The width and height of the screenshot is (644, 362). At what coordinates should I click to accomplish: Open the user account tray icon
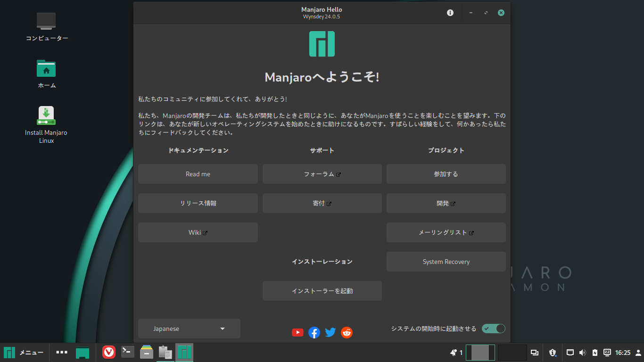click(x=638, y=352)
